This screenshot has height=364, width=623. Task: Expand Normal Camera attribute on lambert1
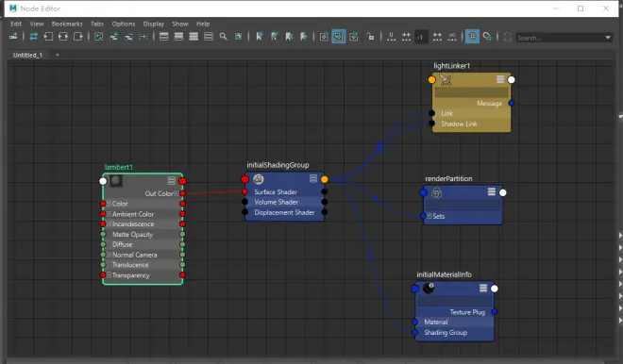tap(109, 255)
